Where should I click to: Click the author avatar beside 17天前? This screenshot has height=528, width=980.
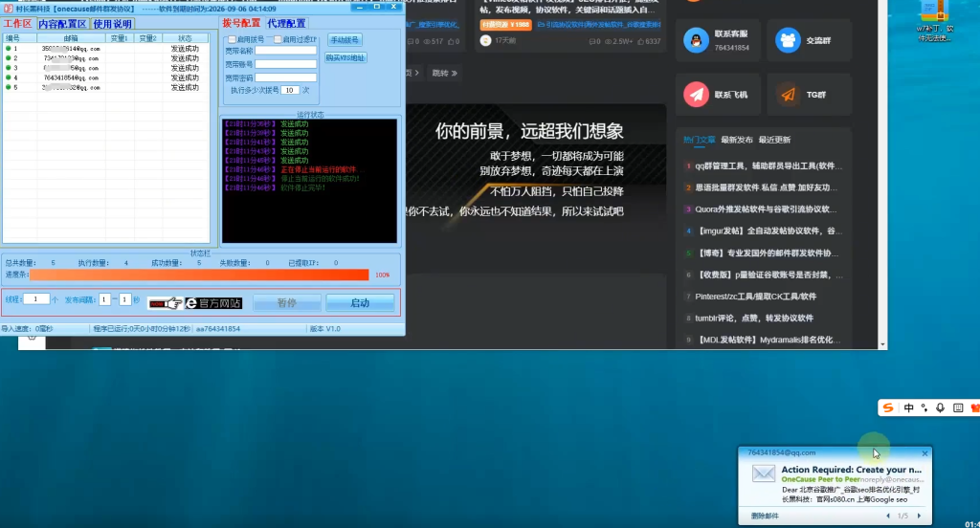(x=485, y=40)
